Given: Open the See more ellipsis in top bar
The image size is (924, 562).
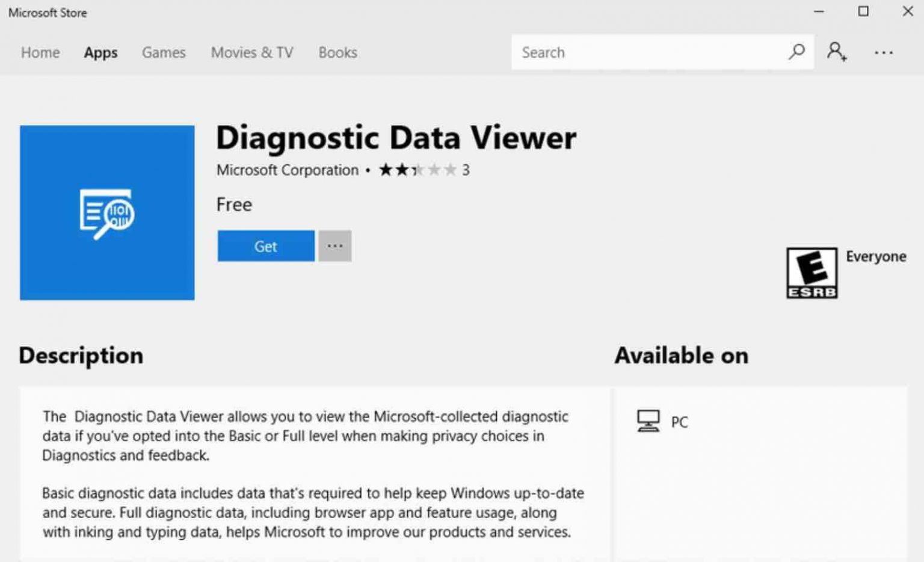Looking at the screenshot, I should coord(883,52).
